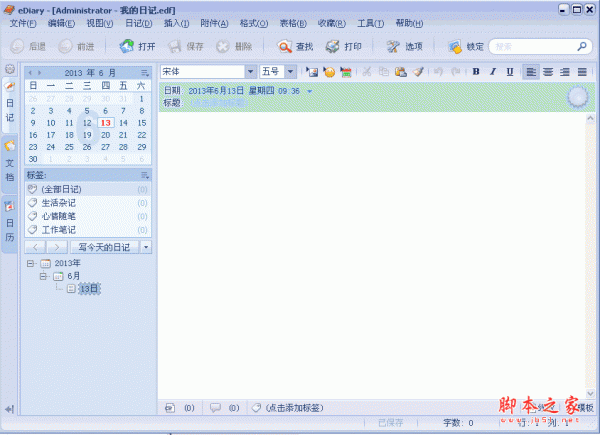Open the calendar options menu icon
This screenshot has width=600, height=435.
point(145,73)
